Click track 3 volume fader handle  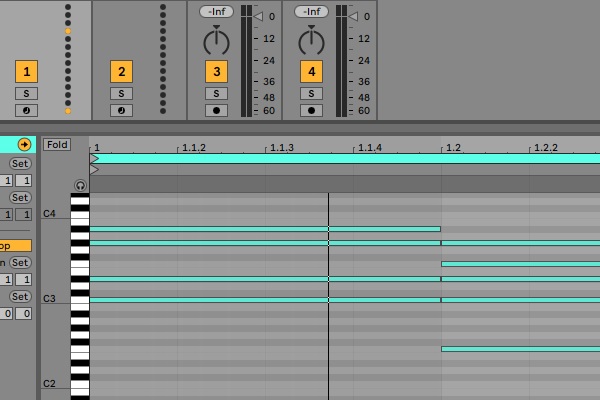(258, 16)
